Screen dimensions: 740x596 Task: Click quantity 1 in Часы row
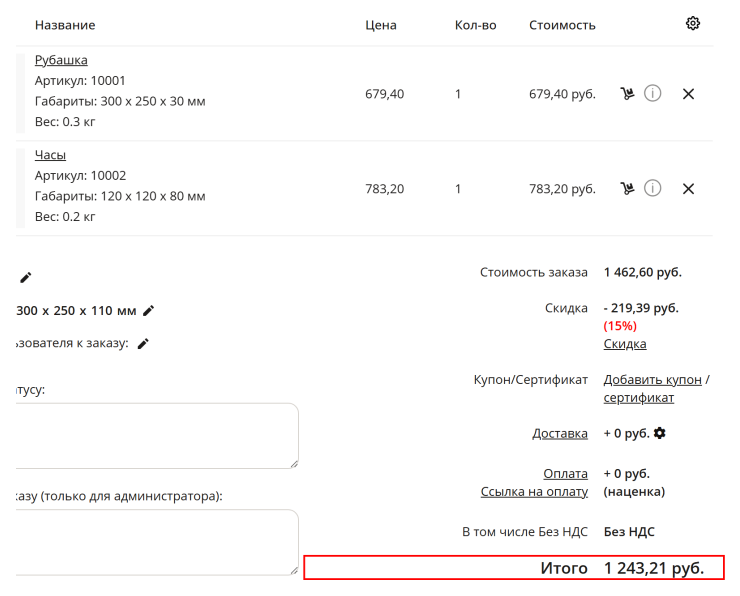point(458,189)
